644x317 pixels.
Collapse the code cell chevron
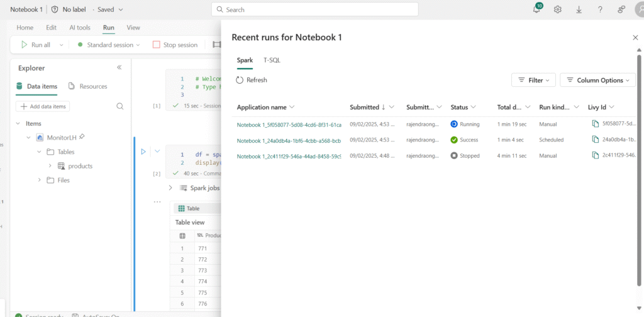[157, 152]
